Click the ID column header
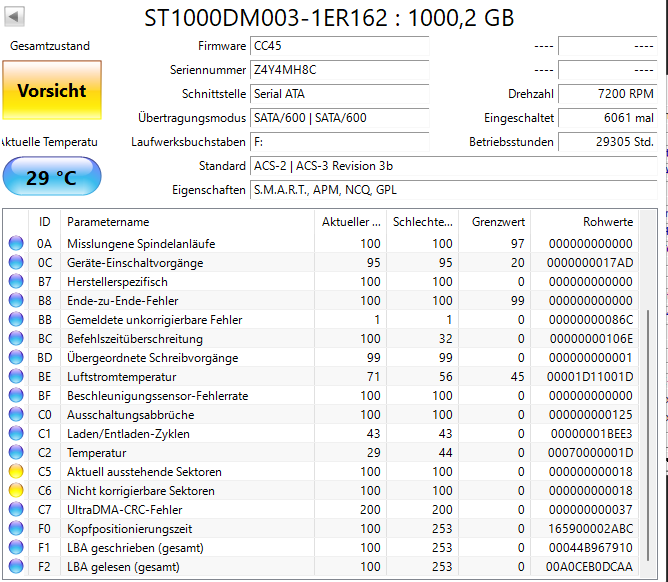Image resolution: width=668 pixels, height=582 pixels. pyautogui.click(x=44, y=222)
